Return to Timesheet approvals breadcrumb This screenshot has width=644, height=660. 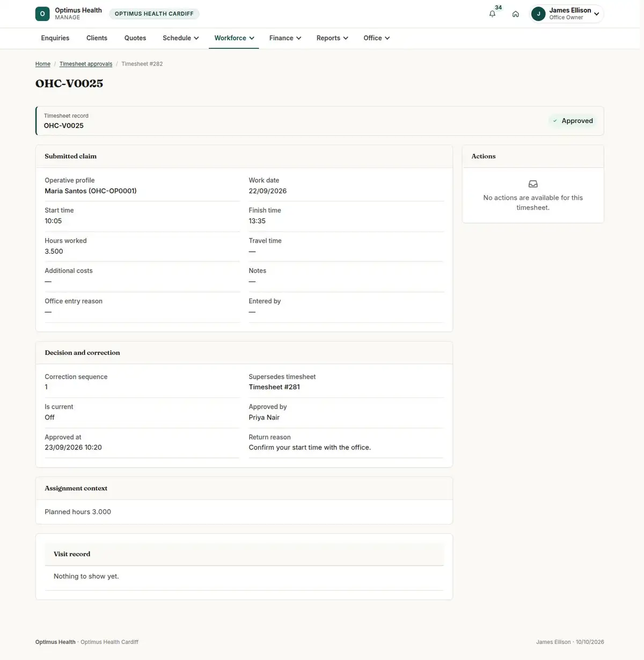pyautogui.click(x=86, y=64)
